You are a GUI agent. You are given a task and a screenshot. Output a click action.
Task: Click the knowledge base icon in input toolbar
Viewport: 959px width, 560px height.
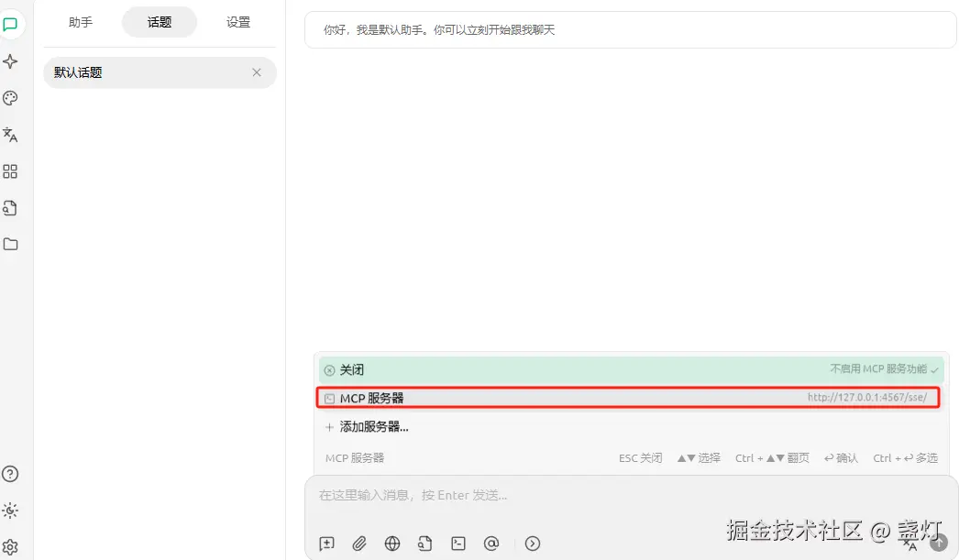[x=425, y=544]
